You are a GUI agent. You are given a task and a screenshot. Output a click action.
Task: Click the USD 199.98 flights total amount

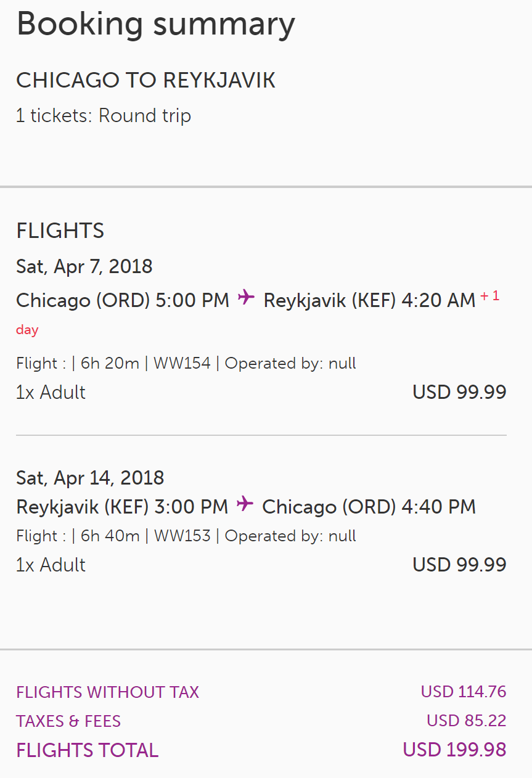tap(454, 750)
